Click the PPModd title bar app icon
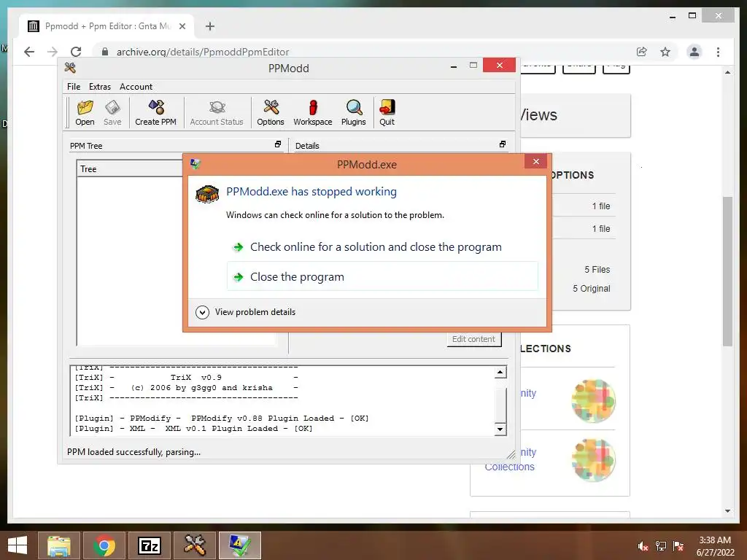The width and height of the screenshot is (747, 560). (70, 68)
